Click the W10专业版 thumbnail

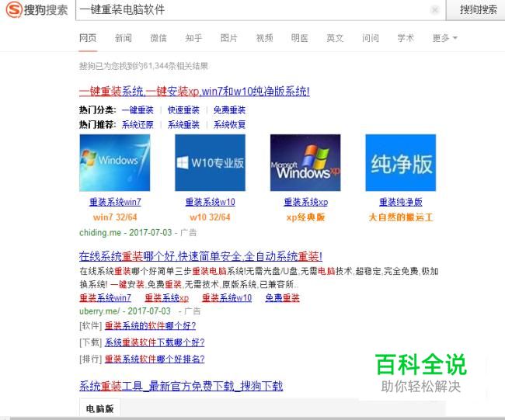pyautogui.click(x=210, y=162)
